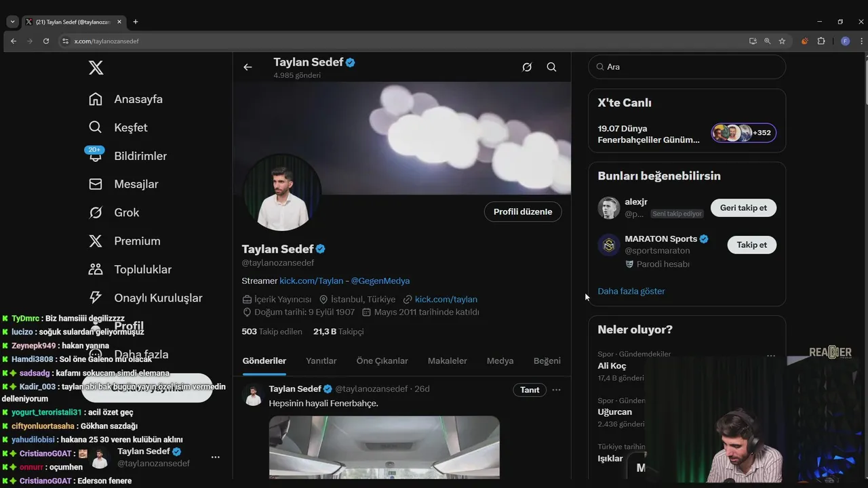Select the Yanıtlar tab
Screen dimensions: 868x488
tap(321, 361)
